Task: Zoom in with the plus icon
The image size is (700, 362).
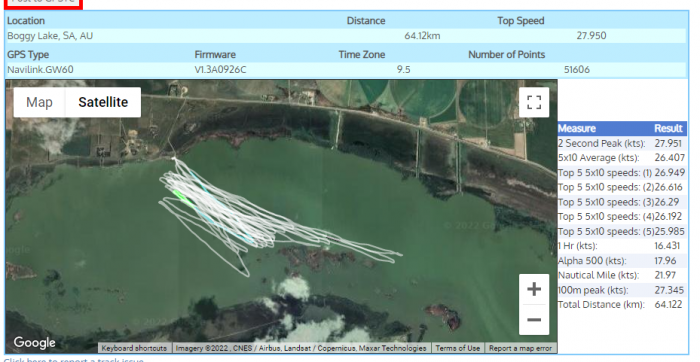Action: point(534,289)
